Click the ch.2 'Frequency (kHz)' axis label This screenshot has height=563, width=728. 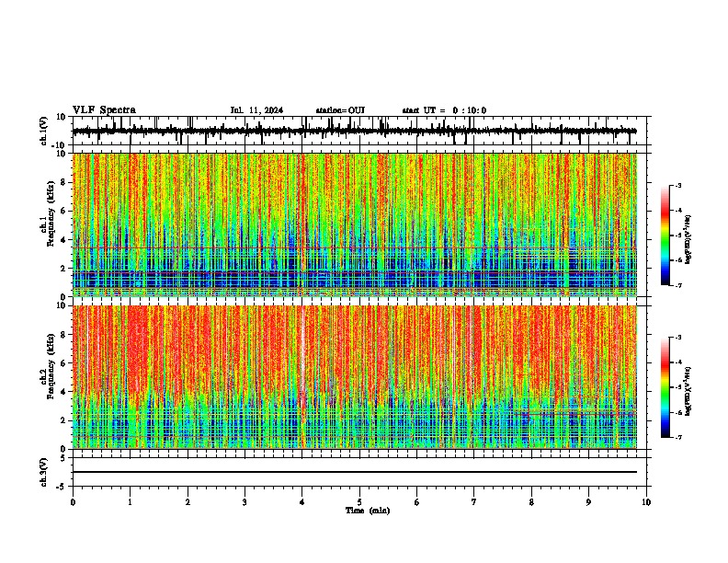tap(51, 366)
